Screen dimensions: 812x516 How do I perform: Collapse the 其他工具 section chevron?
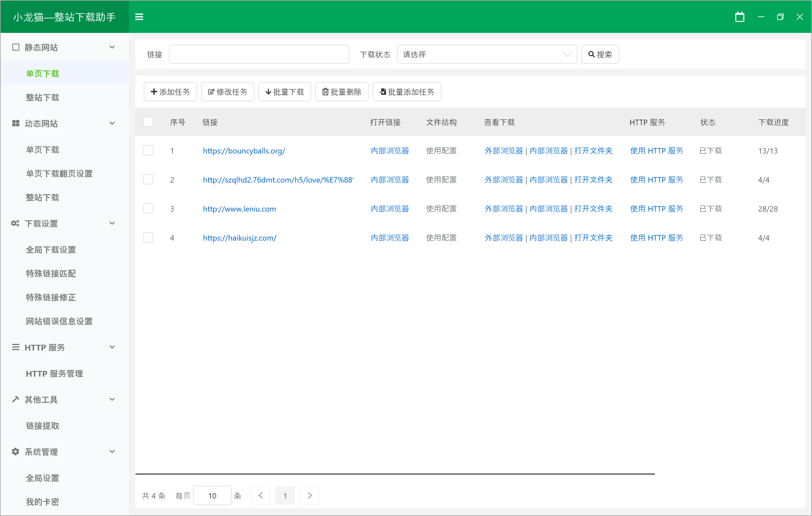pyautogui.click(x=112, y=399)
